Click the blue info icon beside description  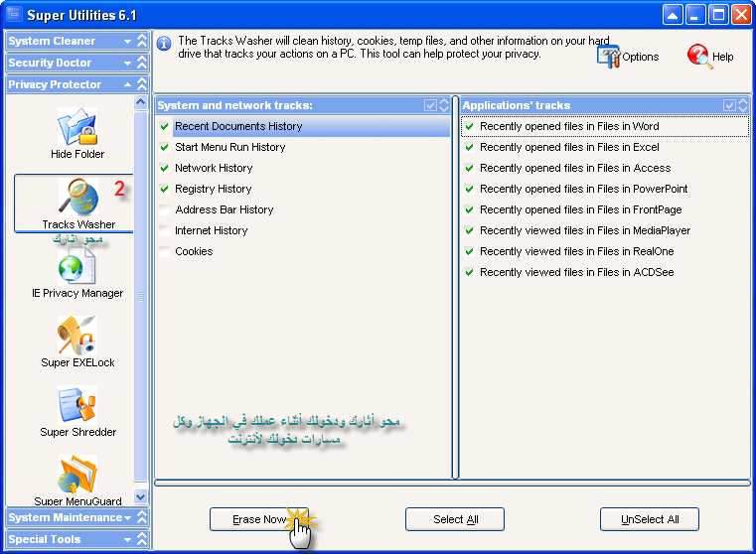point(164,44)
